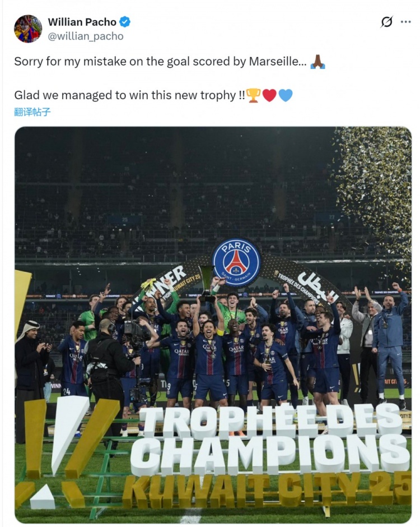The height and width of the screenshot is (527, 420).
Task: Click the 翻译帖子 translate post link
Action: point(32,112)
